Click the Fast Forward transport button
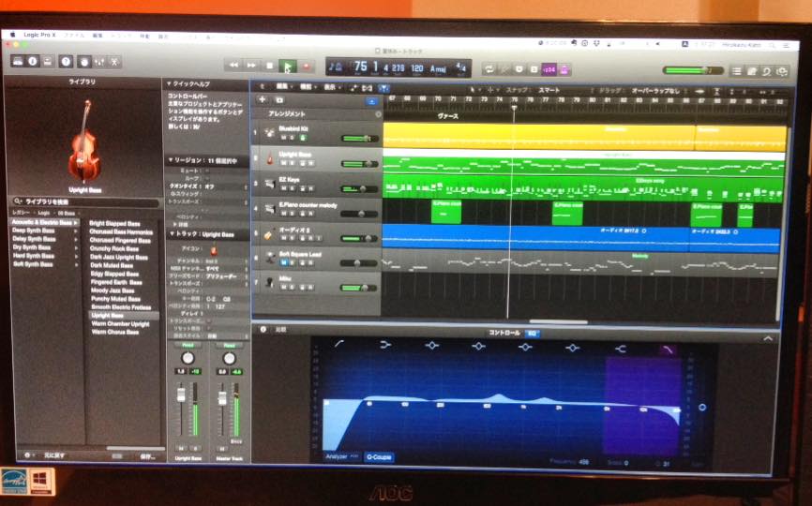This screenshot has height=506, width=812. pyautogui.click(x=251, y=66)
